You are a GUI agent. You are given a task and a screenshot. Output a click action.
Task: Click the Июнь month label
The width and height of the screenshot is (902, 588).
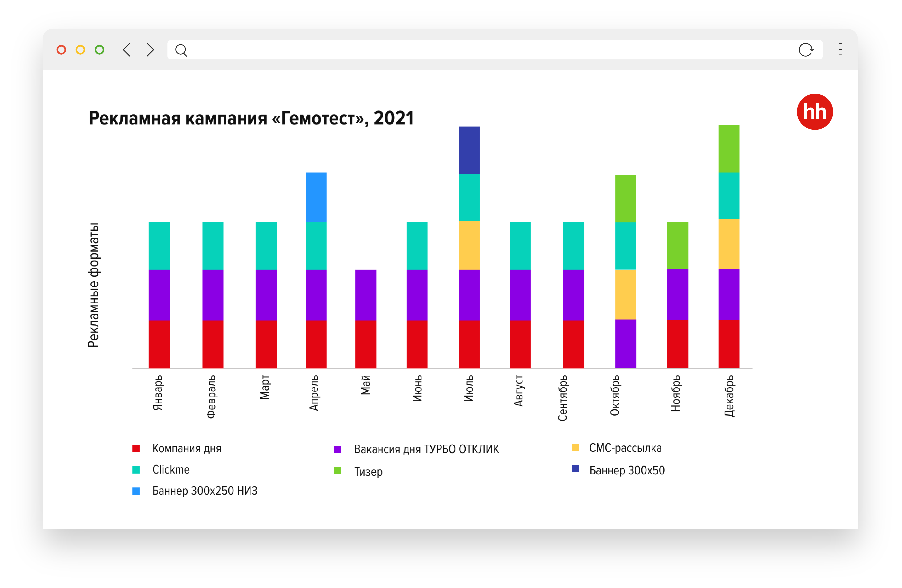click(x=417, y=388)
